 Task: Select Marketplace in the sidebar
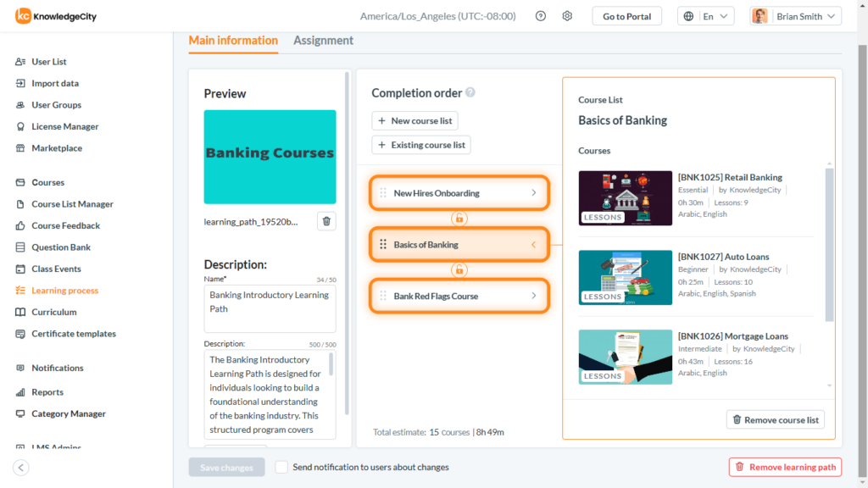coord(55,147)
